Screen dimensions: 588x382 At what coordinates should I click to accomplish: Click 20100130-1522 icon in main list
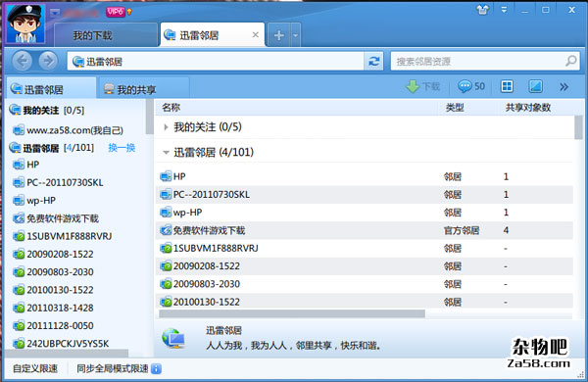[x=166, y=302]
